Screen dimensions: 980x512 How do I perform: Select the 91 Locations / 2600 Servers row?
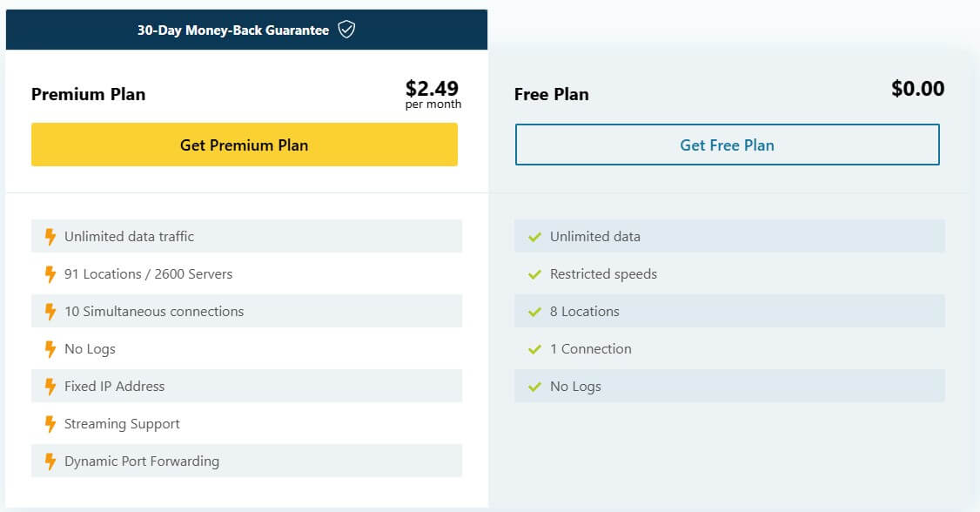click(x=246, y=273)
